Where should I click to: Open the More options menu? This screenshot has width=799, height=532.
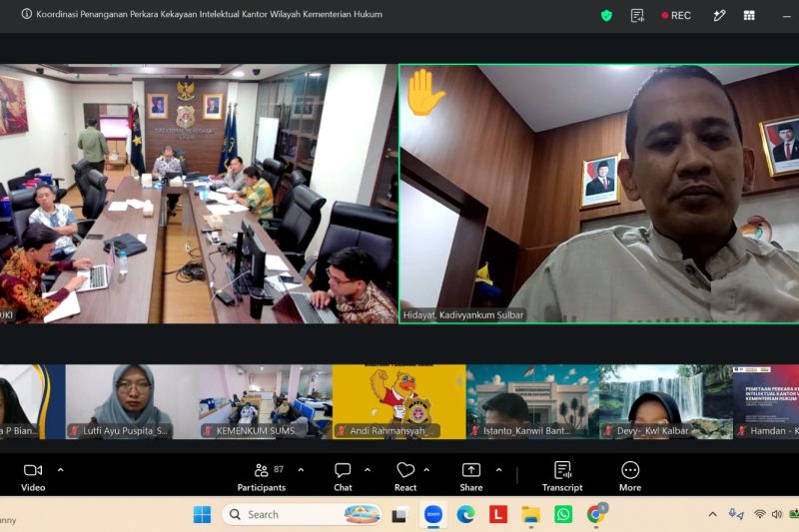pyautogui.click(x=630, y=477)
